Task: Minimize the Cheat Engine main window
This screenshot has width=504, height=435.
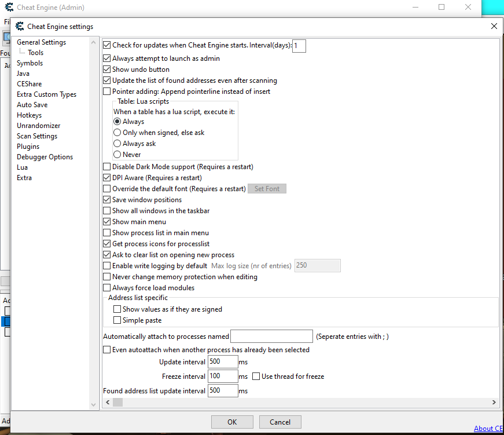Action: click(x=415, y=7)
